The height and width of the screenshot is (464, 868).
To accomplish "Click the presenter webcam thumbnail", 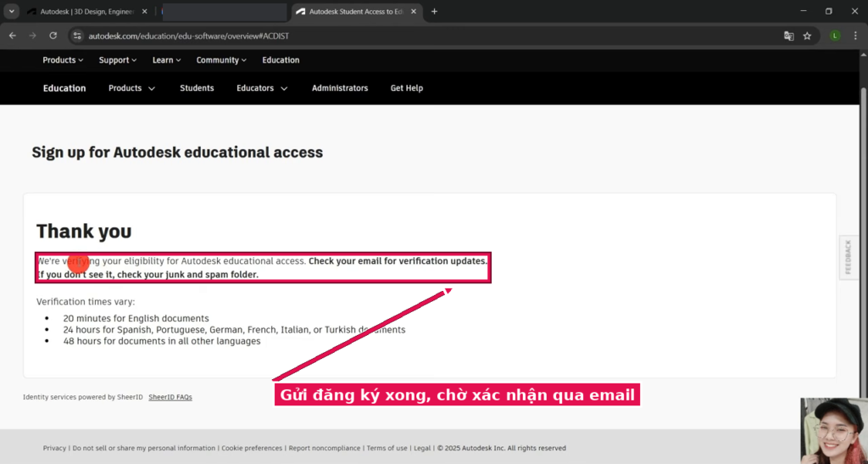I will click(x=834, y=431).
